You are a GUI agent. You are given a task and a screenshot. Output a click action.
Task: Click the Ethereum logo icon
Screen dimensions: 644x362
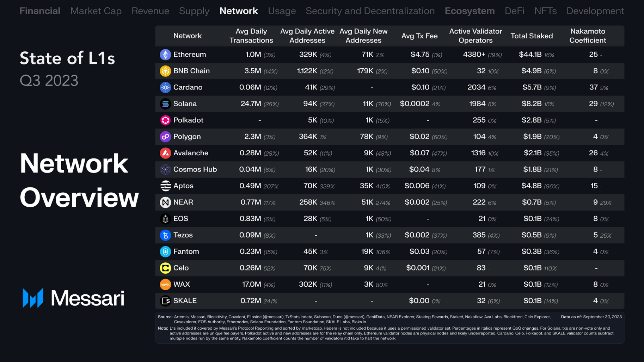tap(165, 55)
